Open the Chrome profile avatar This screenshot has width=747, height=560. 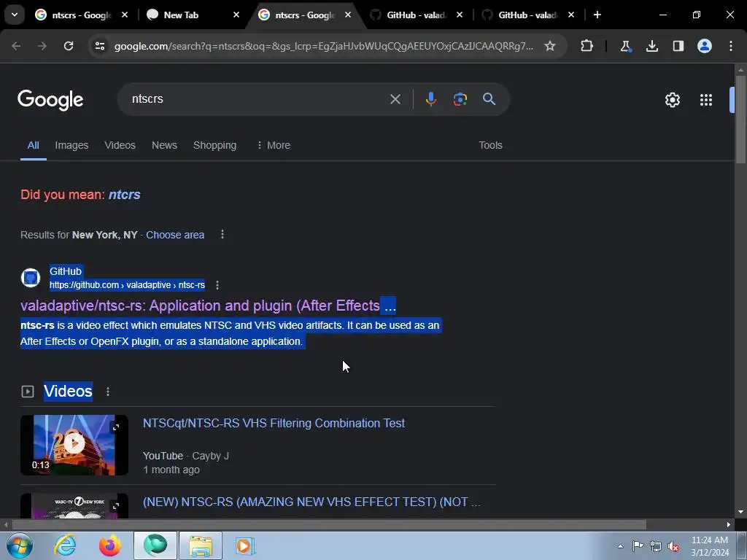point(705,46)
